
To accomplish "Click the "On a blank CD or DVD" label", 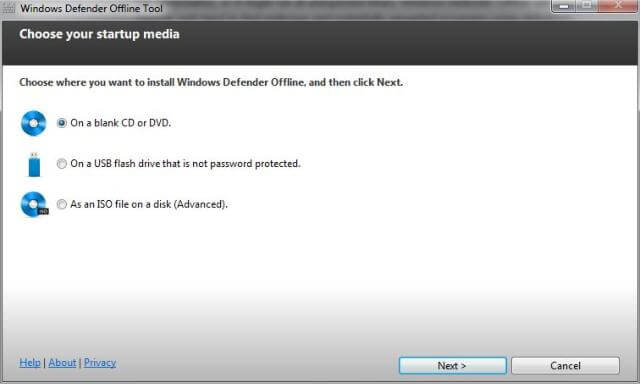I will pyautogui.click(x=121, y=123).
